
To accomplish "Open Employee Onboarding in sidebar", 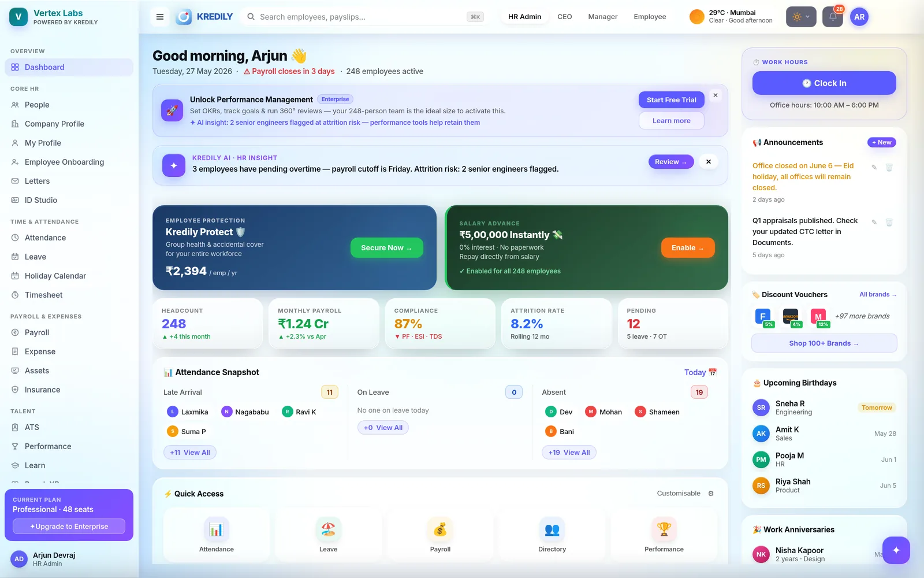I will coord(69,162).
